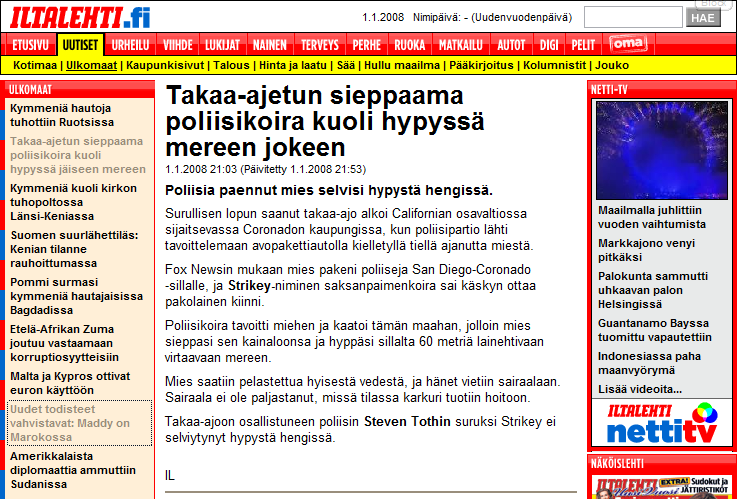
Task: Open the Ulkomaat subsection link
Action: point(91,65)
